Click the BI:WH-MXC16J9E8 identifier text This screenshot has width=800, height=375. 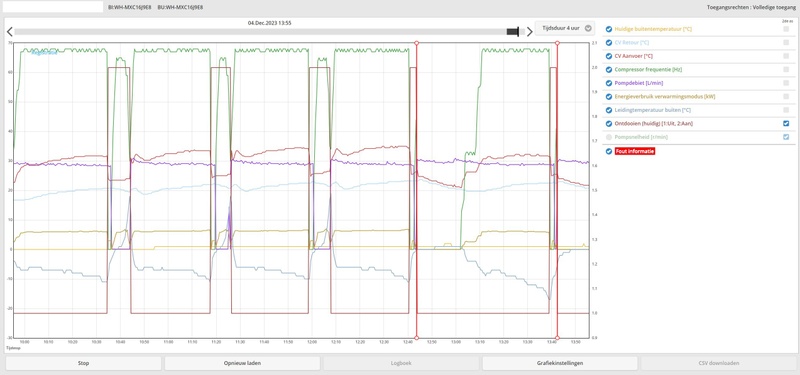(129, 8)
